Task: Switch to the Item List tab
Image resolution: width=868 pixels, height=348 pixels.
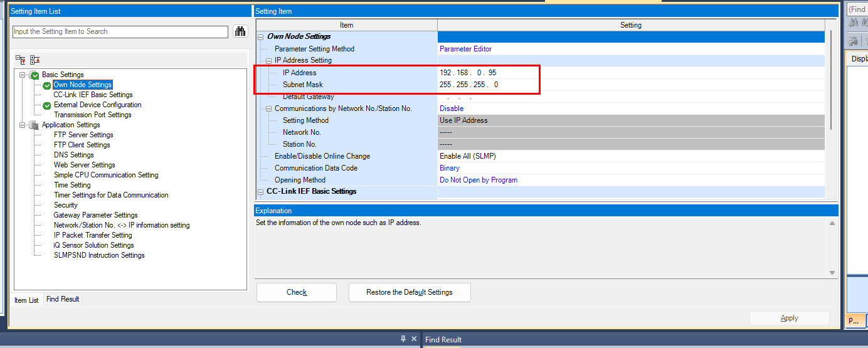Action: click(26, 300)
